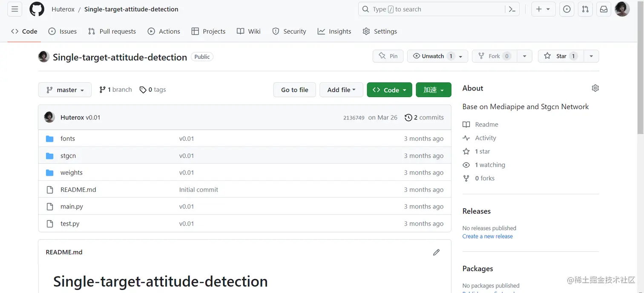Open the repository Settings tab
Image resolution: width=644 pixels, height=293 pixels.
point(380,31)
